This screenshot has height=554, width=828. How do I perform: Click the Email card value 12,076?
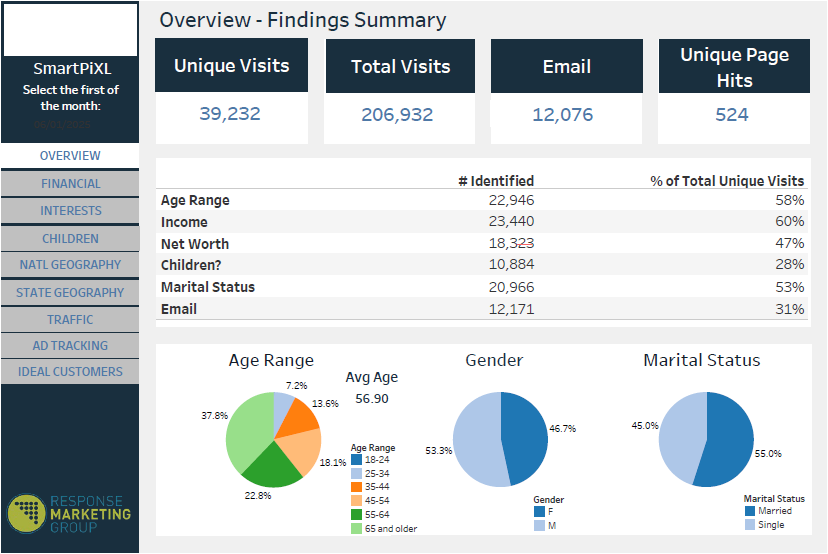(x=562, y=115)
